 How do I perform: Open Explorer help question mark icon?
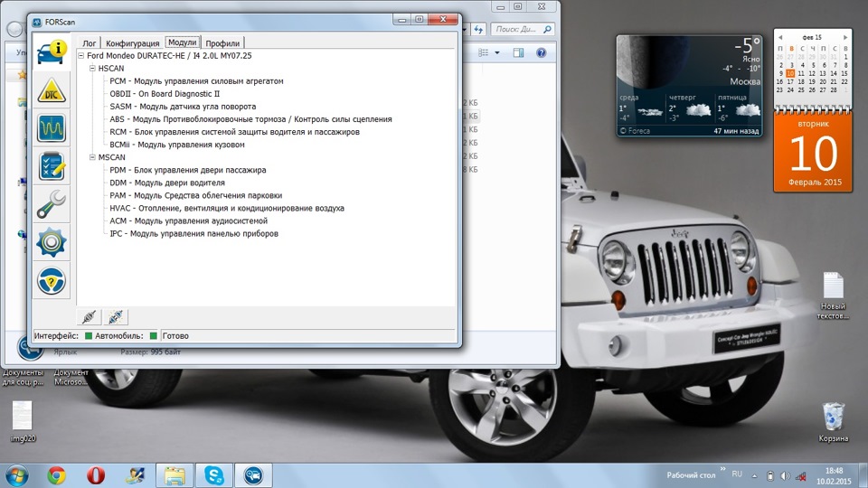click(x=542, y=52)
